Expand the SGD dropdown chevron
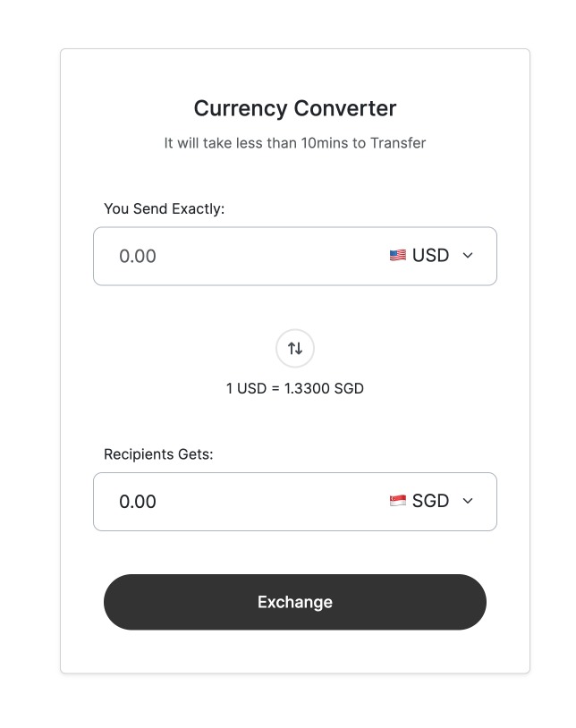The height and width of the screenshot is (728, 576). tap(467, 501)
